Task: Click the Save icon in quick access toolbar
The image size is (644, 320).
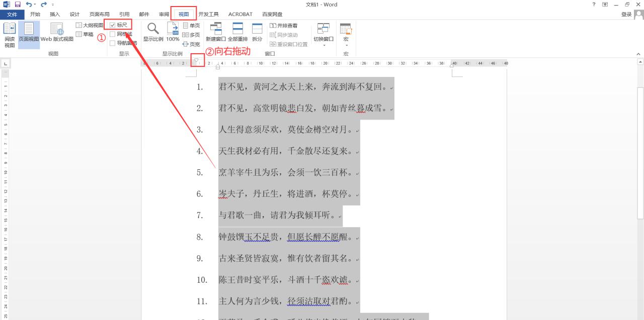Action: coord(17,5)
